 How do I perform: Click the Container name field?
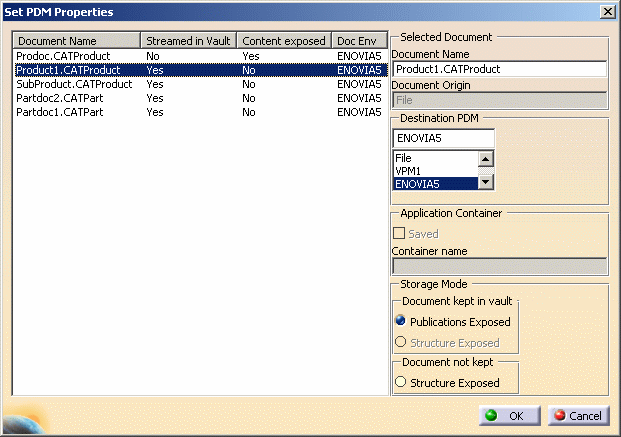(500, 266)
